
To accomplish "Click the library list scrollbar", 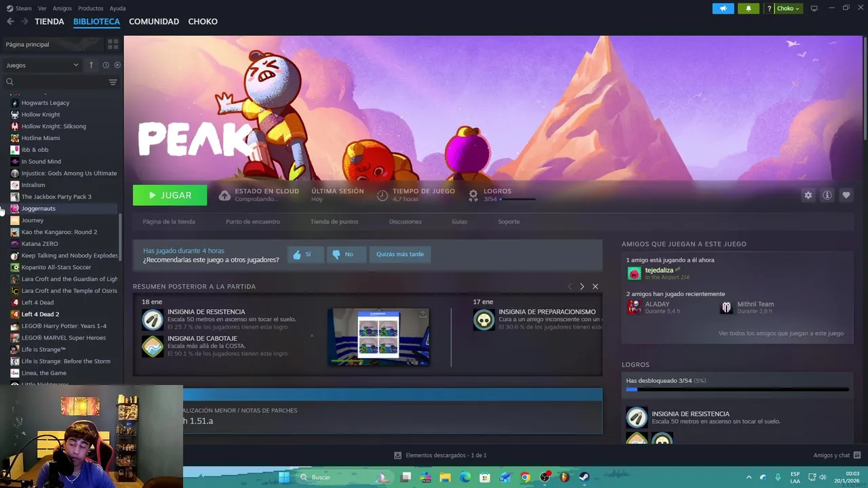I will (x=121, y=237).
